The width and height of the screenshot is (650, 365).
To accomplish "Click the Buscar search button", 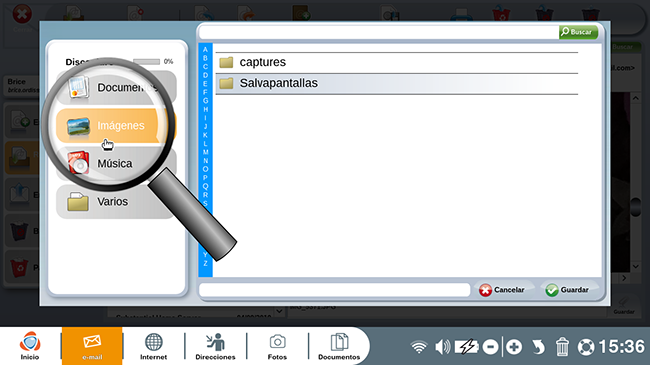I will [x=578, y=32].
